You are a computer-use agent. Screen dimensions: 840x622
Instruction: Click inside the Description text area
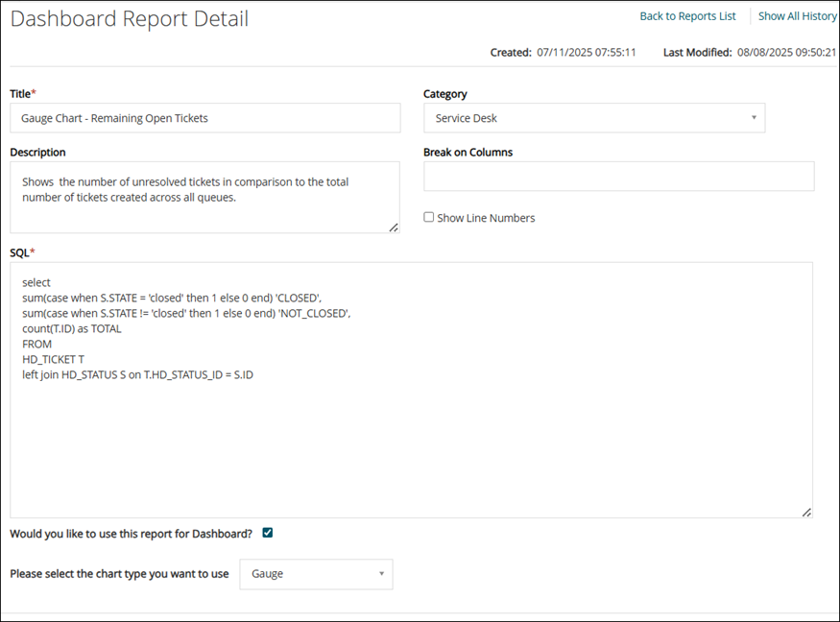pos(204,197)
